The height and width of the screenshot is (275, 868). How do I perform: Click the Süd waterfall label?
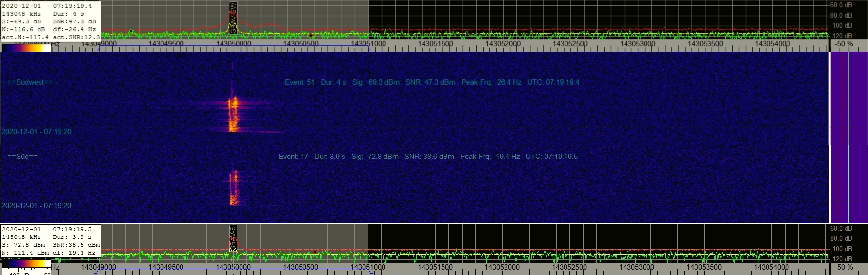click(x=22, y=157)
